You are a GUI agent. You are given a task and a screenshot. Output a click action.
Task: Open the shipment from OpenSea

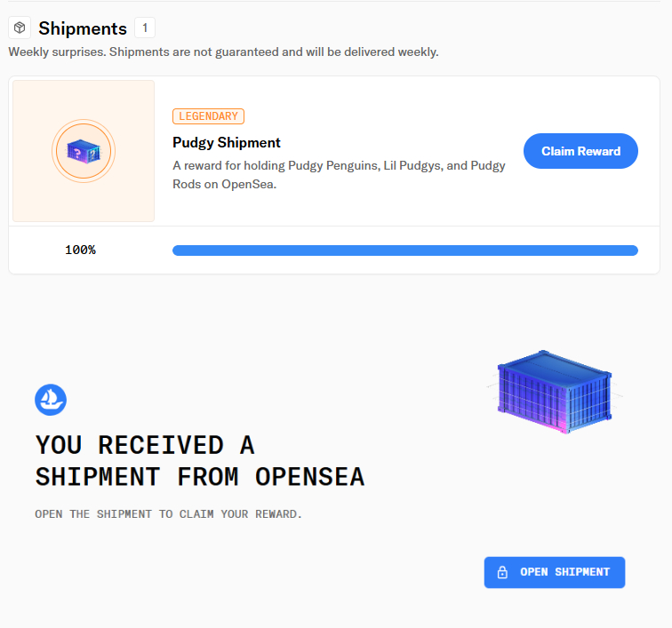pos(555,572)
